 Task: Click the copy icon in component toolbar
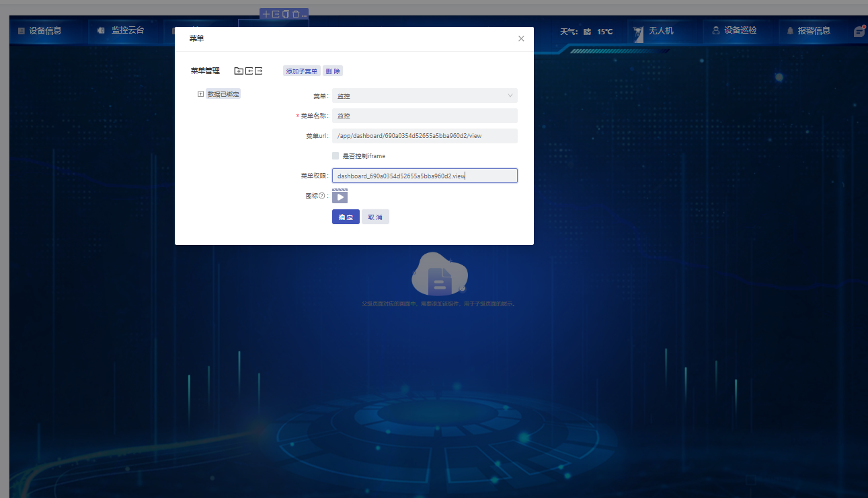click(x=285, y=14)
